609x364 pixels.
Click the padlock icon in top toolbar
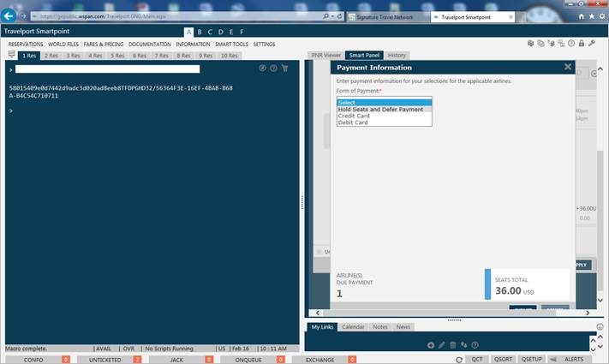point(582,43)
